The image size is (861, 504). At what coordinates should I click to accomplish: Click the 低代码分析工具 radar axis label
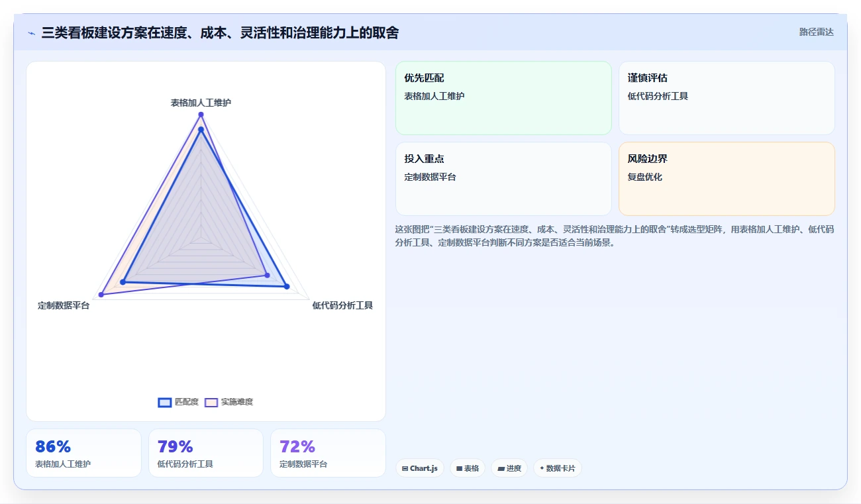click(x=342, y=305)
